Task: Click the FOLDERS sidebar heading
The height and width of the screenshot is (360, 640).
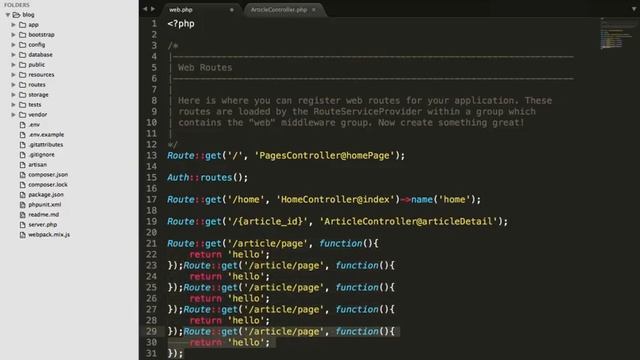Action: 17,5
